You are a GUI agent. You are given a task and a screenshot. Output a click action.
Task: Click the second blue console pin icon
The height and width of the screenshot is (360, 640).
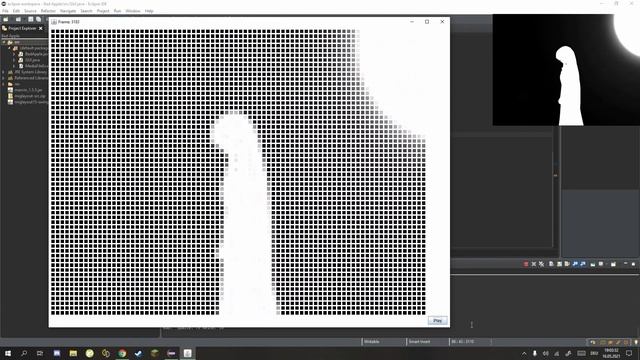click(x=583, y=264)
